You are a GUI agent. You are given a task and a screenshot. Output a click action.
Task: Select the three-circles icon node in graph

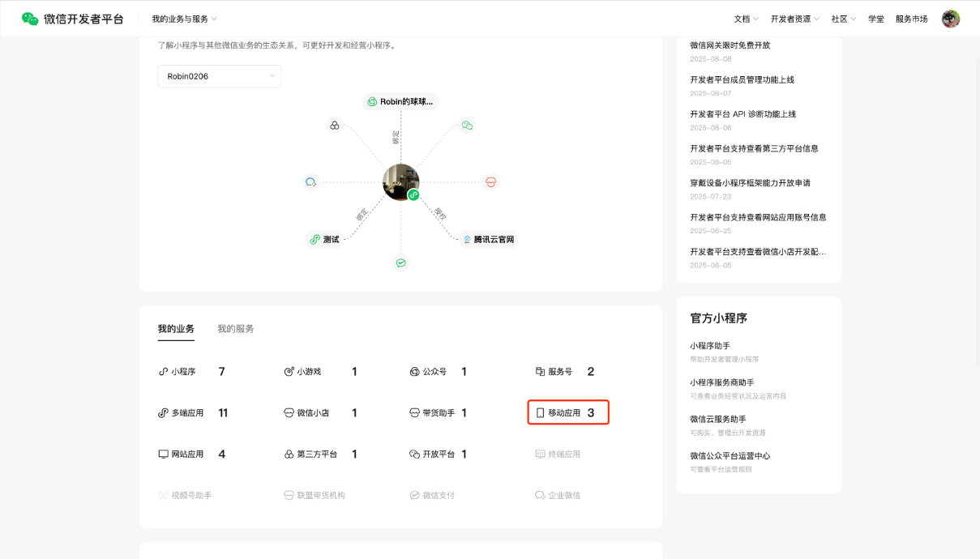[x=334, y=126]
